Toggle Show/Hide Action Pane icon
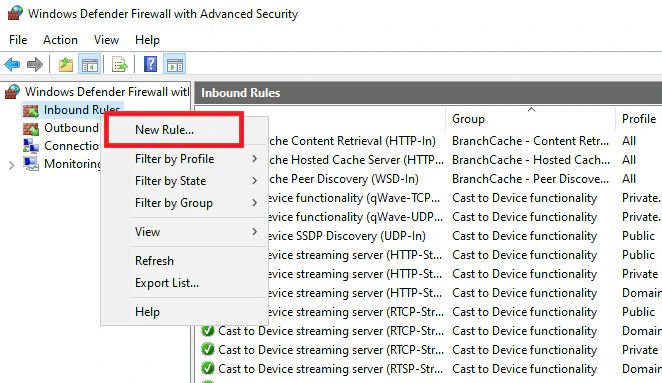Screen dimensions: 662x383 point(175,65)
